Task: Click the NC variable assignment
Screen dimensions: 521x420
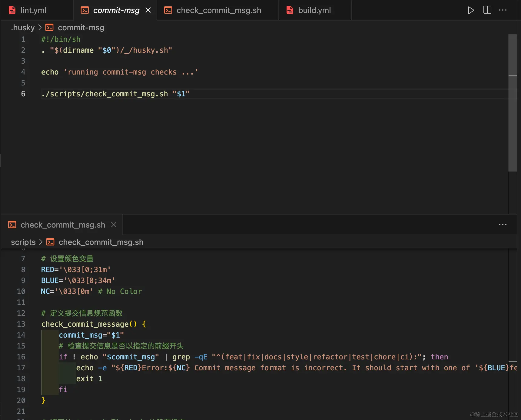Action: click(x=67, y=292)
